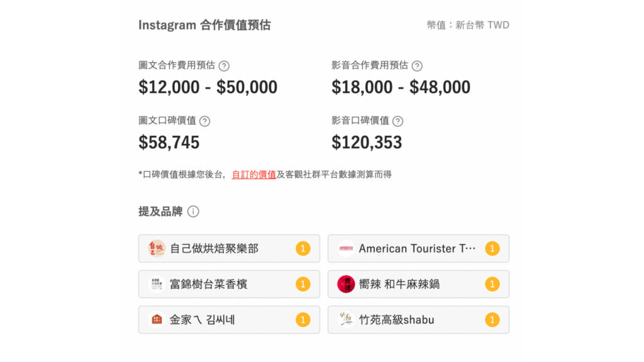Choose the 金家ㄟ 김씨네 brand card
The image size is (644, 362).
point(229,320)
